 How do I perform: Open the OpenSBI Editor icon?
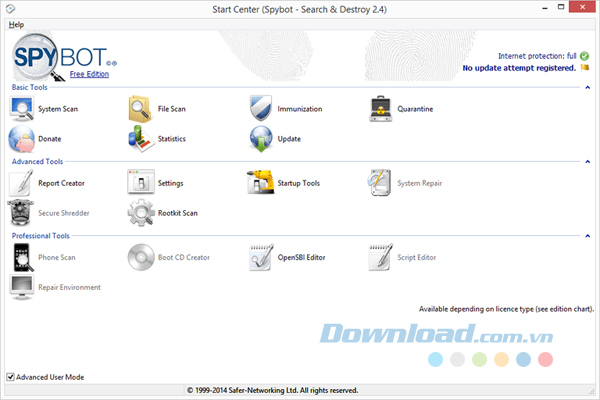click(260, 257)
